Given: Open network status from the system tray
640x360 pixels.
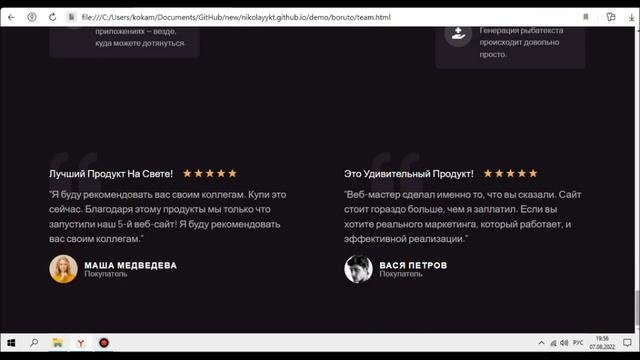Looking at the screenshot, I should (x=553, y=343).
